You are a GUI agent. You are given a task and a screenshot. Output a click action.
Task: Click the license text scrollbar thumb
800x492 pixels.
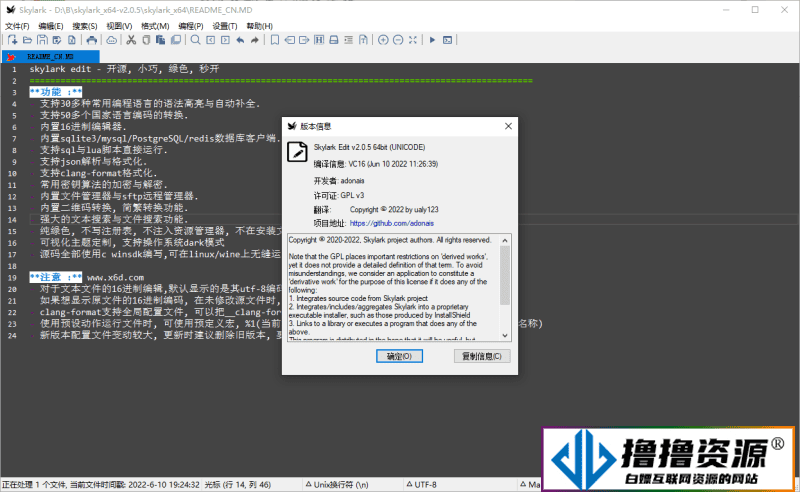click(505, 275)
